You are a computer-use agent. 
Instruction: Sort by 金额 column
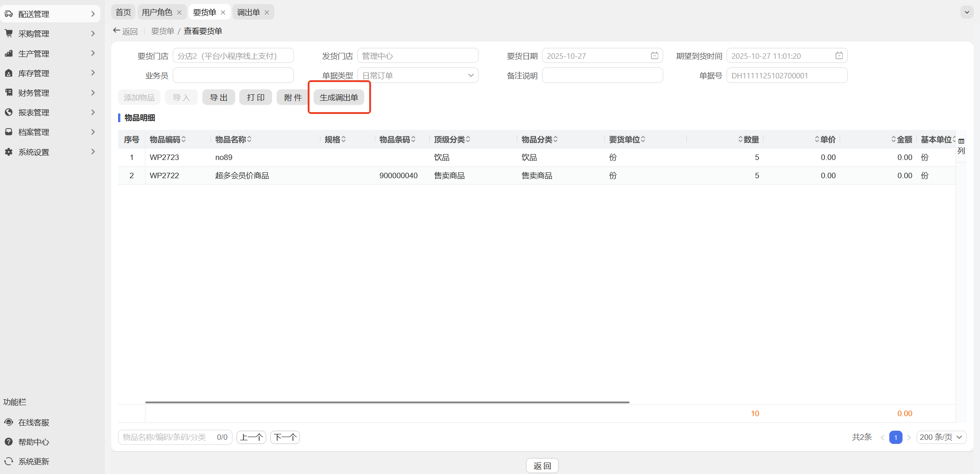pos(893,139)
